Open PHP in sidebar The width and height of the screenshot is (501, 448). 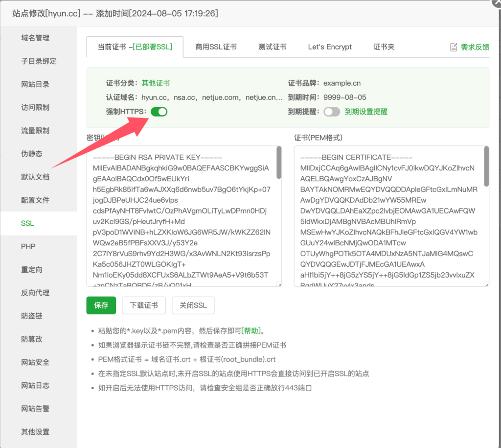(x=28, y=247)
